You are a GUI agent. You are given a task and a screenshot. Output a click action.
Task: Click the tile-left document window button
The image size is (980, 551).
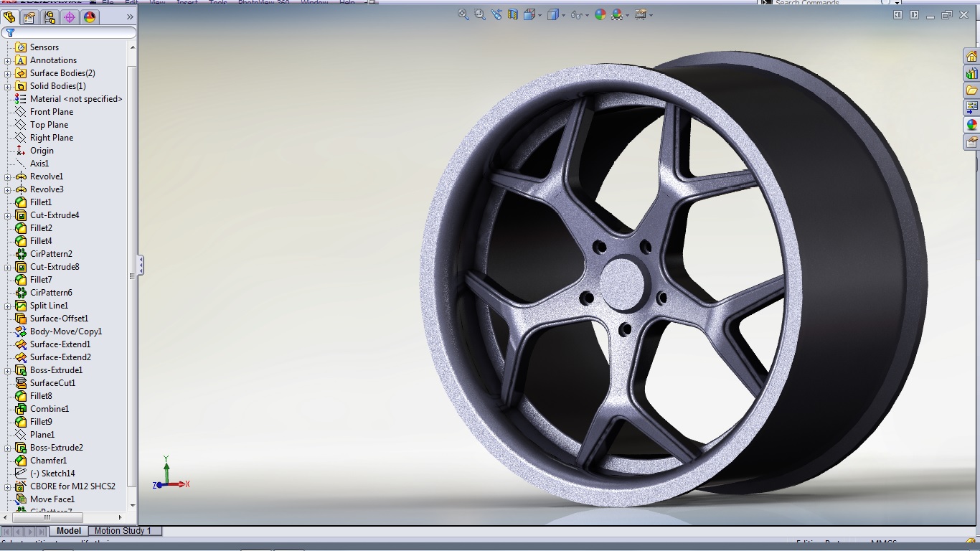tap(897, 14)
